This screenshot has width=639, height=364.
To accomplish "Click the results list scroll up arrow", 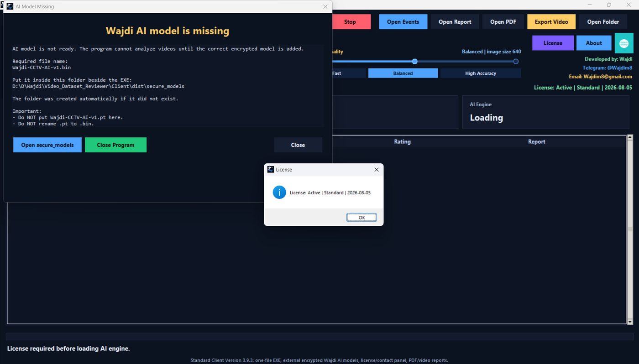I will point(630,137).
